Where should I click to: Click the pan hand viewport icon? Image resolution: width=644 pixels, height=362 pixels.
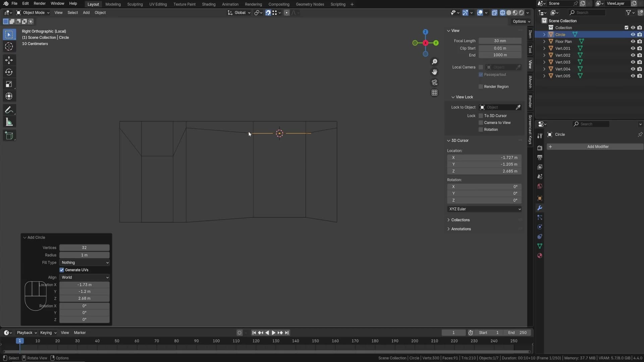coord(434,72)
